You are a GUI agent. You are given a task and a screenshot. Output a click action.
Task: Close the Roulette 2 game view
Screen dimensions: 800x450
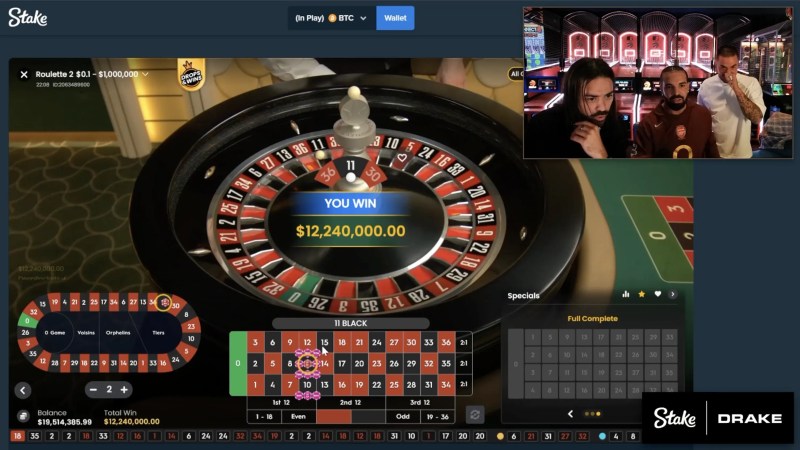(24, 74)
